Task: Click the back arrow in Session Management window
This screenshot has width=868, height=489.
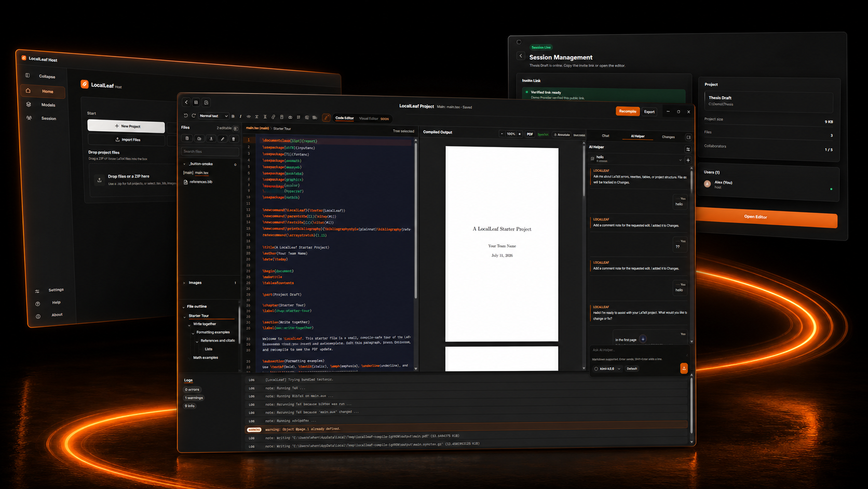Action: 521,56
